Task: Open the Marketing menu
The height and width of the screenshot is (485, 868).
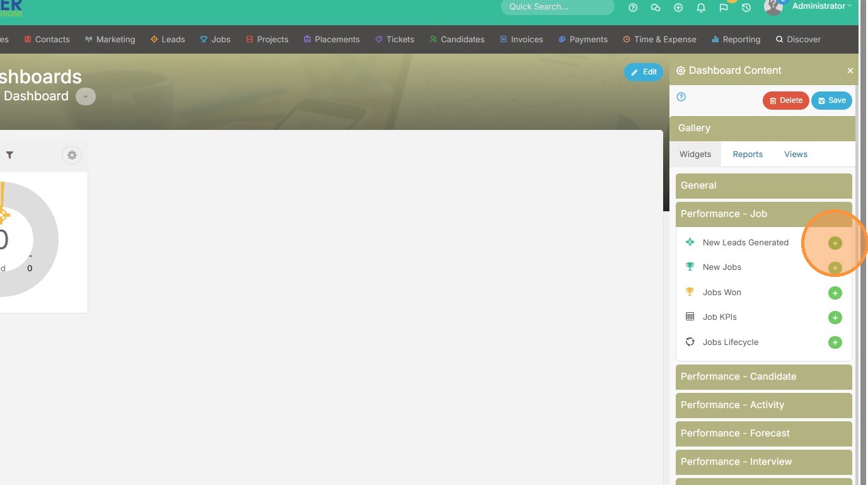Action: [110, 39]
